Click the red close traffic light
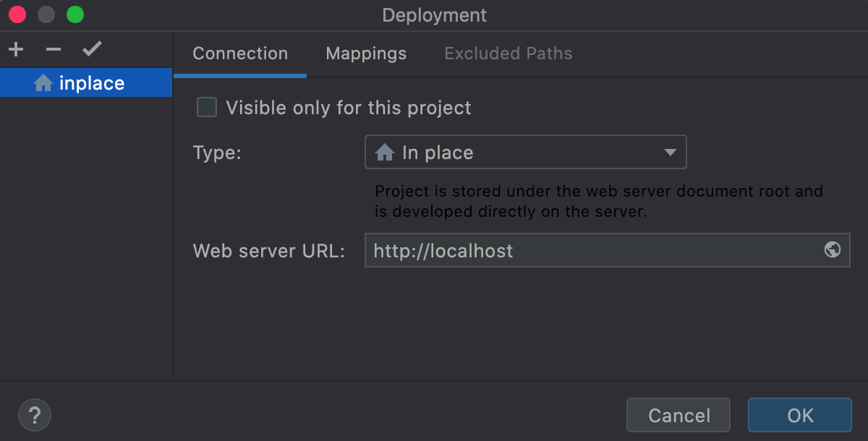868x441 pixels. coord(17,14)
